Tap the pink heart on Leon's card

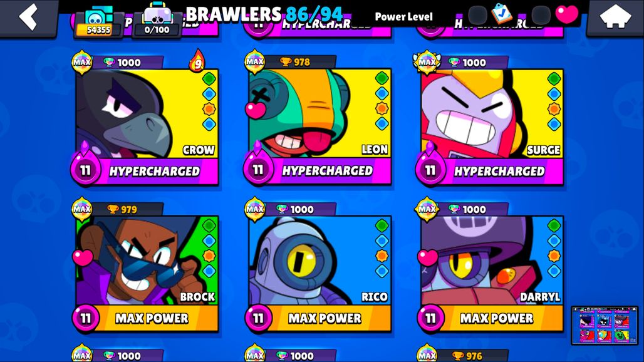255,110
